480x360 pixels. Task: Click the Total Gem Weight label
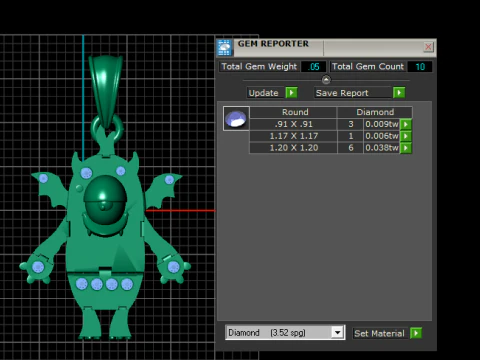click(259, 67)
